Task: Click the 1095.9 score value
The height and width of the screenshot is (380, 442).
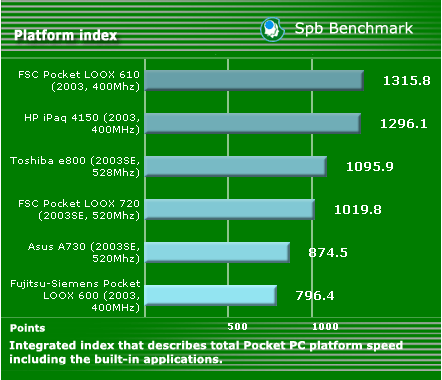Action: point(370,166)
